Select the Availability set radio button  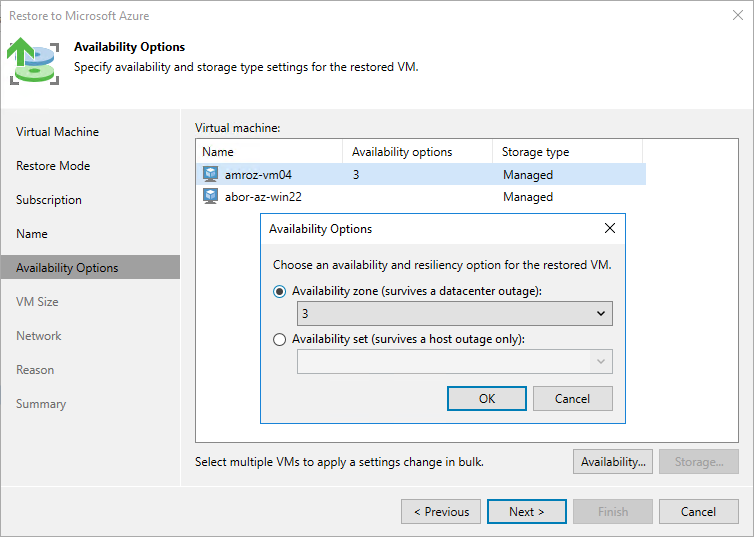tap(280, 339)
